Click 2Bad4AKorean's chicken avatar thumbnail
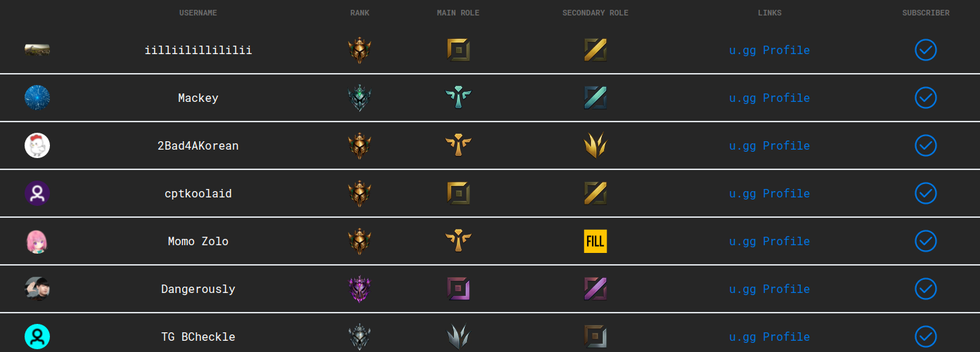 37,145
